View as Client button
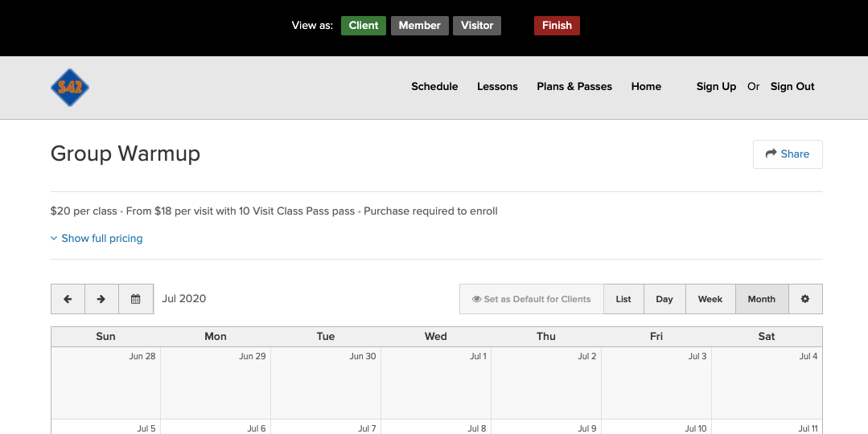868x434 pixels. click(364, 26)
